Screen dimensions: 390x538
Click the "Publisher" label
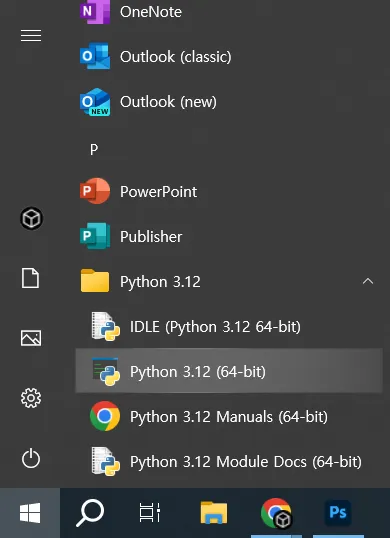pyautogui.click(x=151, y=236)
